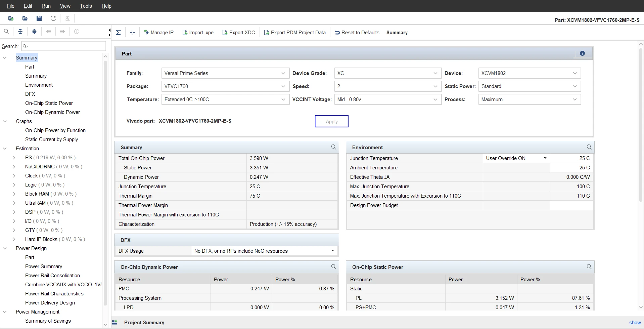Collapse the Power Design tree section
644x329 pixels.
click(x=5, y=248)
